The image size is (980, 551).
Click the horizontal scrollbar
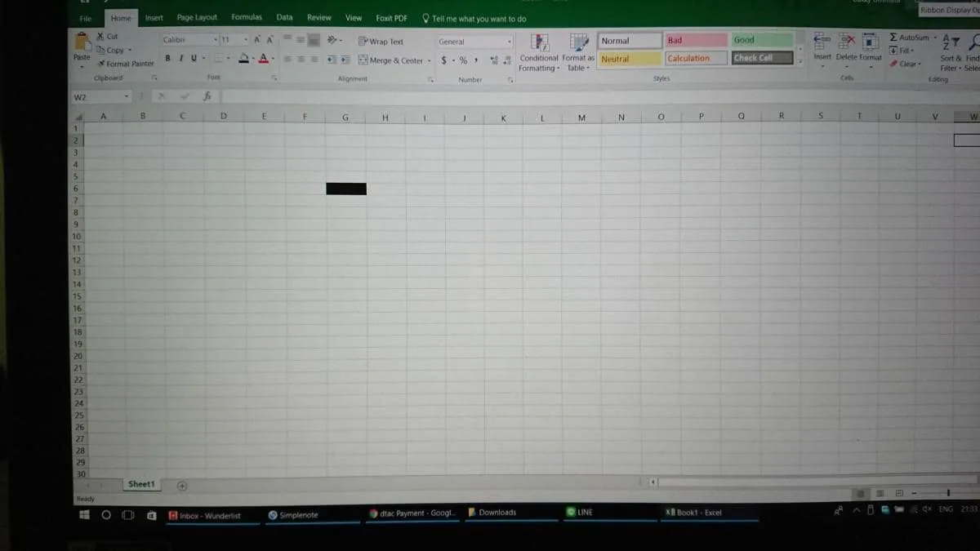[817, 482]
